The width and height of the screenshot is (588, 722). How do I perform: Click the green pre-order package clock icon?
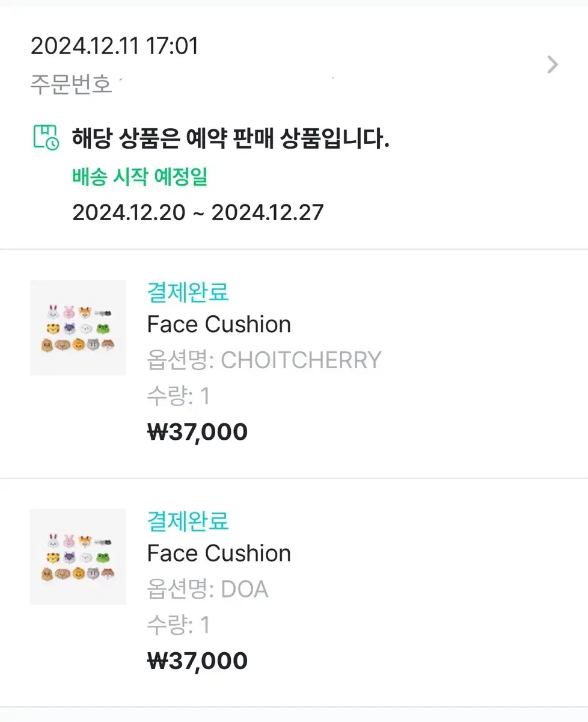coord(46,138)
